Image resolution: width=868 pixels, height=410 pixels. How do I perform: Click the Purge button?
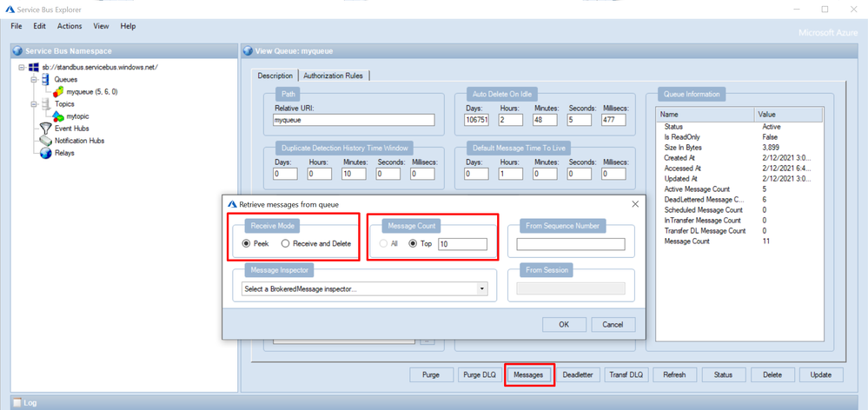[x=431, y=374]
